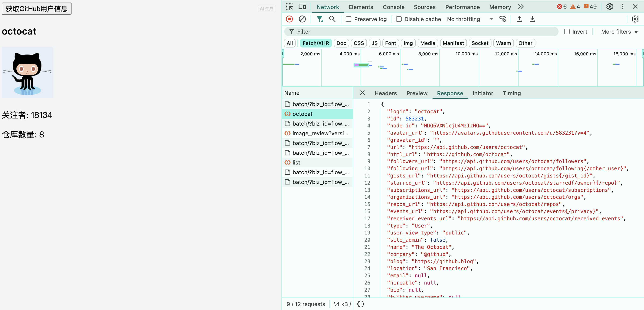Tick the Invert filter checkbox
Viewport: 644px width, 310px height.
pyautogui.click(x=567, y=32)
